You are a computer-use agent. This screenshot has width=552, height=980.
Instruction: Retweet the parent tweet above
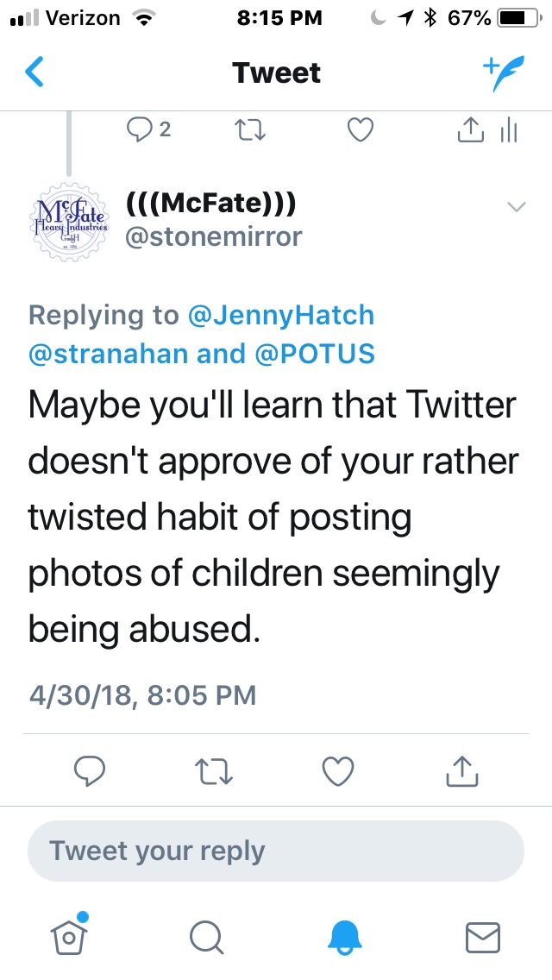tap(250, 130)
